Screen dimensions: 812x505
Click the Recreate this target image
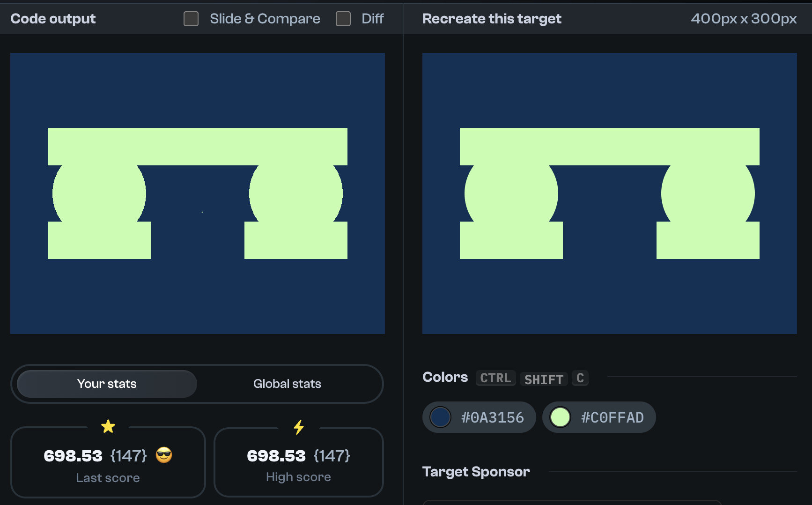(x=610, y=193)
